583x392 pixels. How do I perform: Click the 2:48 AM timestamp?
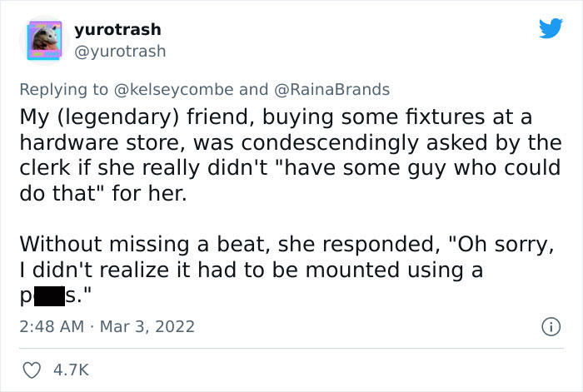(51, 324)
